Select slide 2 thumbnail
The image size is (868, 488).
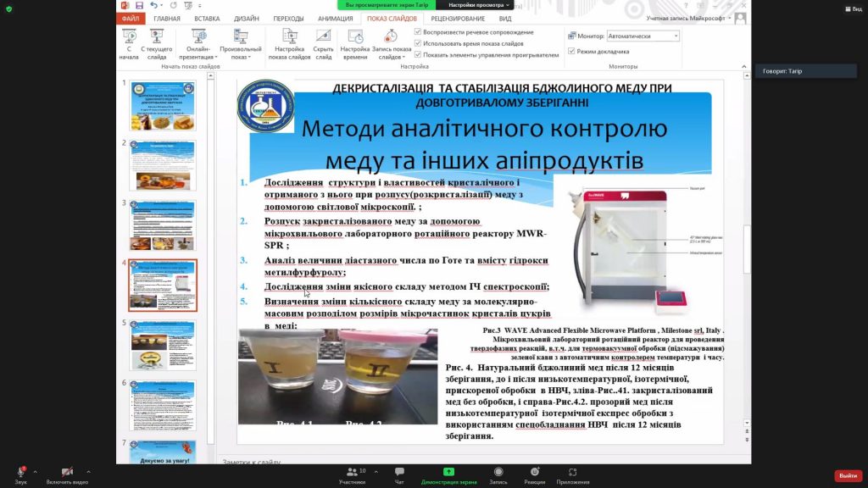[x=163, y=165]
